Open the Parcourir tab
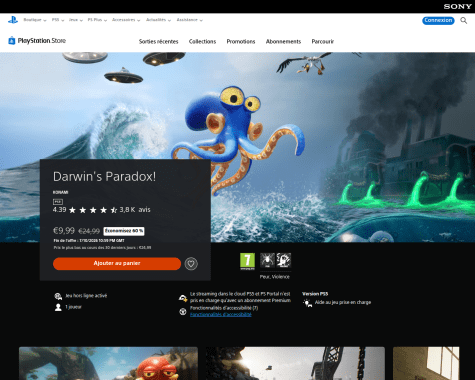Image resolution: width=475 pixels, height=380 pixels. click(x=323, y=42)
